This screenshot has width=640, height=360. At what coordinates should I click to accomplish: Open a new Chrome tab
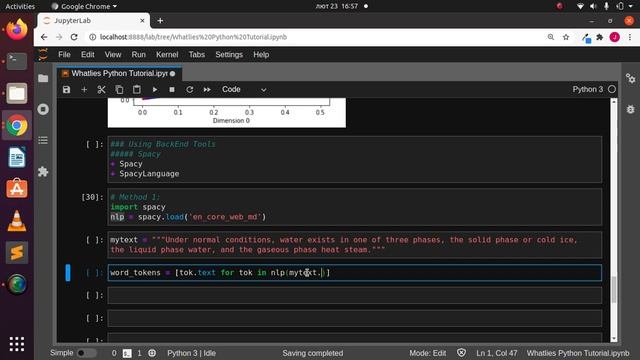tap(160, 21)
